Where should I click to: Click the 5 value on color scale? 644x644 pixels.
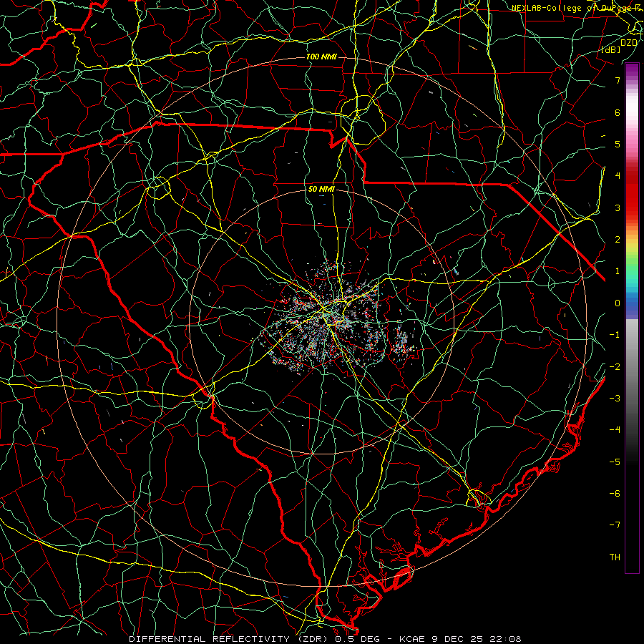618,144
